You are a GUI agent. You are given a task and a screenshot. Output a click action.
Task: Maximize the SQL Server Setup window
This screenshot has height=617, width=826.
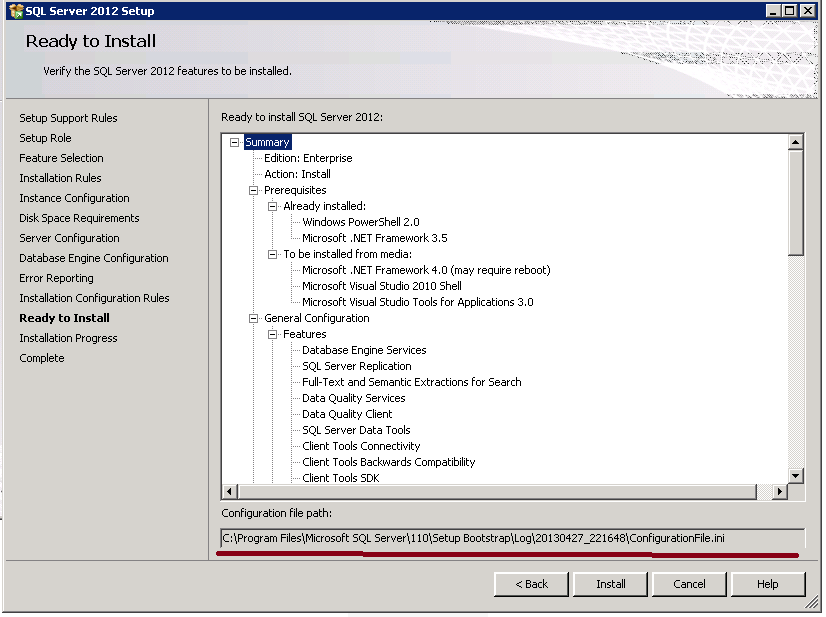point(790,11)
